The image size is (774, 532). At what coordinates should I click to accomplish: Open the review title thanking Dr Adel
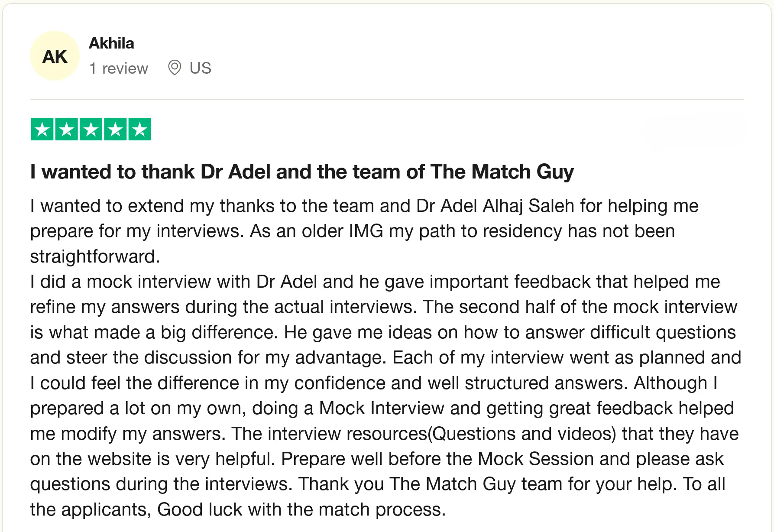coord(301,172)
